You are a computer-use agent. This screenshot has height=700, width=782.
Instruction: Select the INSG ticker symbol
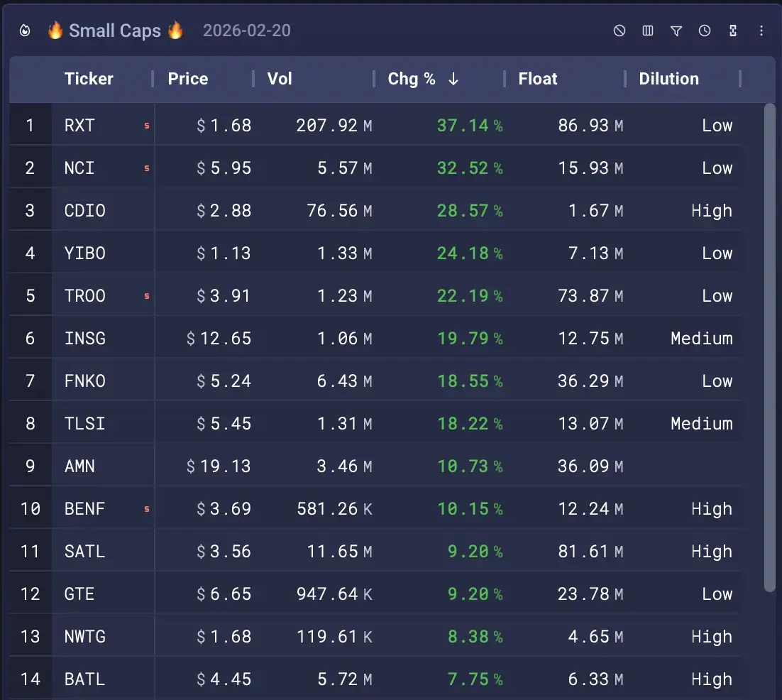coord(85,339)
